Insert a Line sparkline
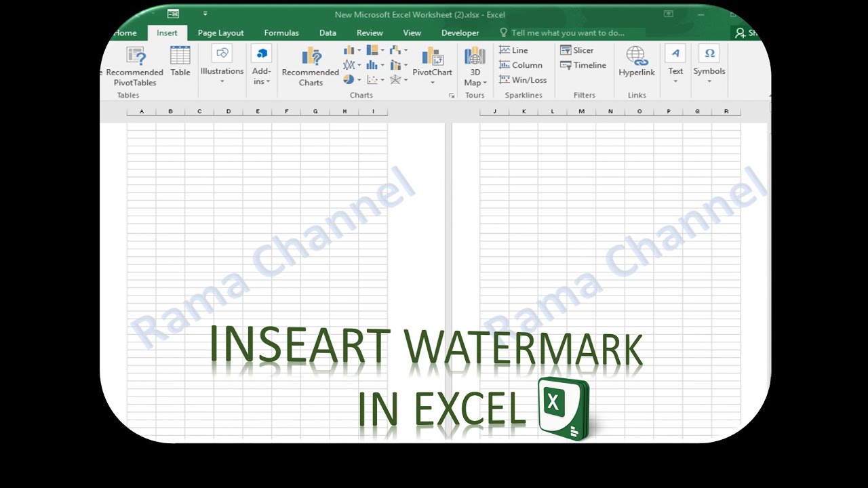The height and width of the screenshot is (488, 868). [x=513, y=50]
